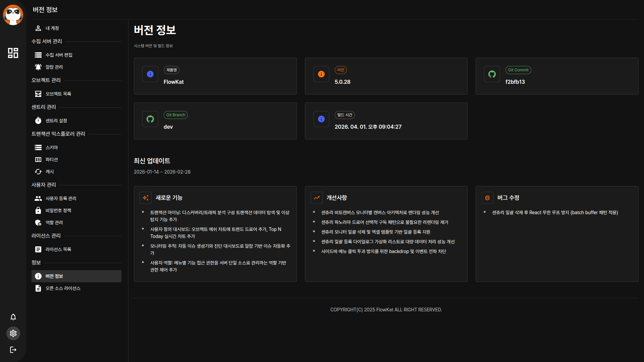The image size is (644, 362).
Task: Click the logout icon at bottom left
Action: pos(13,350)
